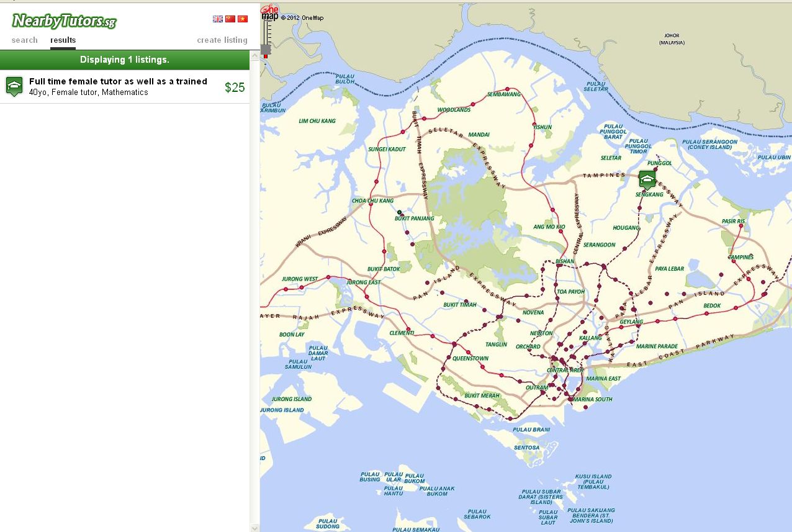Image resolution: width=792 pixels, height=532 pixels.
Task: Select the Vietnam flag language icon
Action: tap(243, 18)
